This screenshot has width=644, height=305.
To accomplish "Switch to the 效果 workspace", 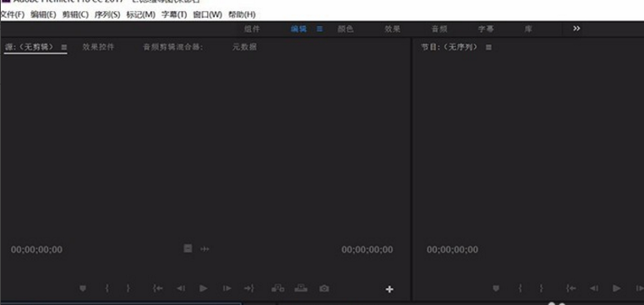I will (x=392, y=29).
